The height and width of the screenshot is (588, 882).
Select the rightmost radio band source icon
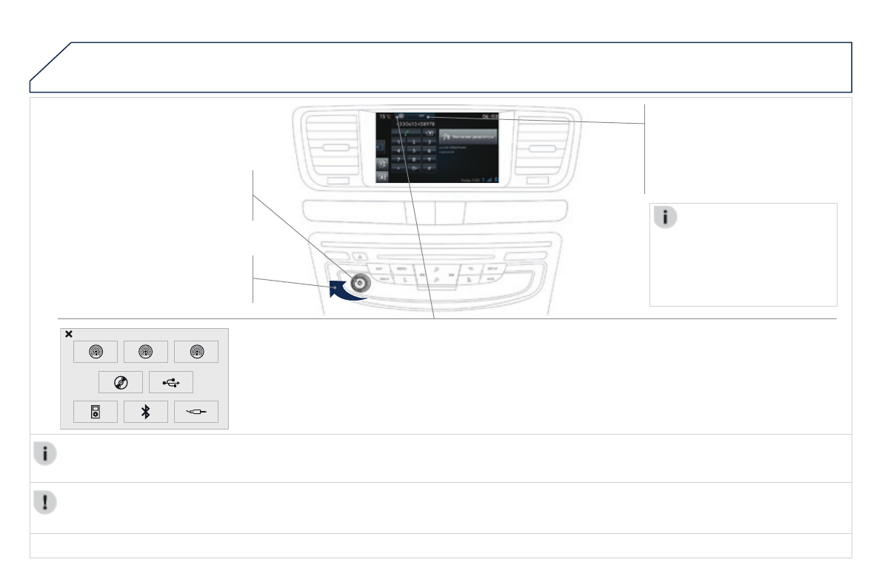click(x=196, y=352)
